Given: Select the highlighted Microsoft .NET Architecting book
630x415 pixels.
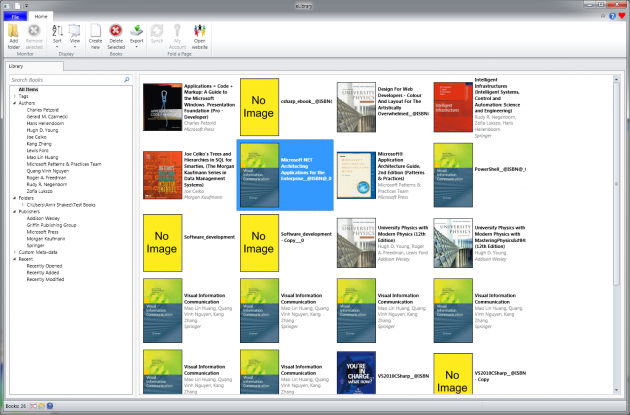Looking at the screenshot, I should click(x=285, y=175).
